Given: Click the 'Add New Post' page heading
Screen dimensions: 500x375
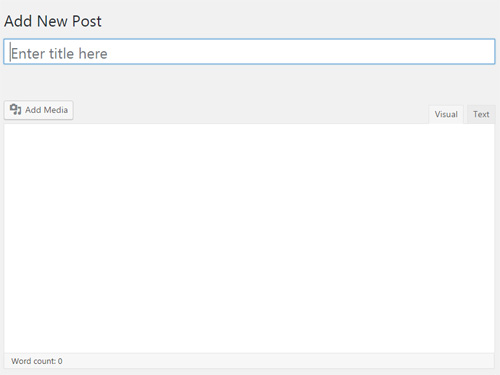Looking at the screenshot, I should pyautogui.click(x=53, y=21).
